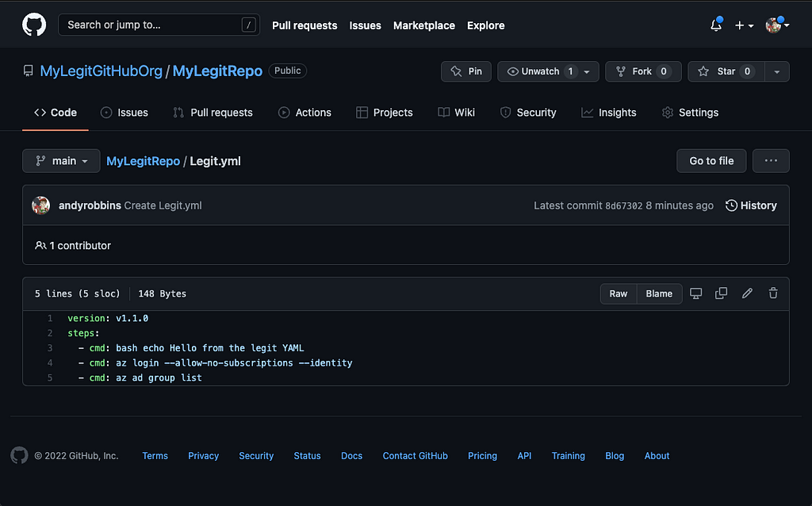812x506 pixels.
Task: Open the plus create-new menu
Action: click(x=744, y=25)
